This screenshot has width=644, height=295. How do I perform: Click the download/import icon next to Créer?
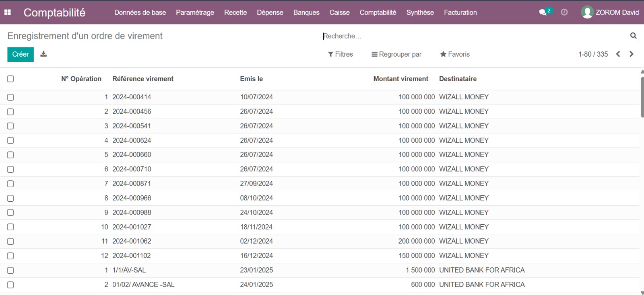(43, 54)
